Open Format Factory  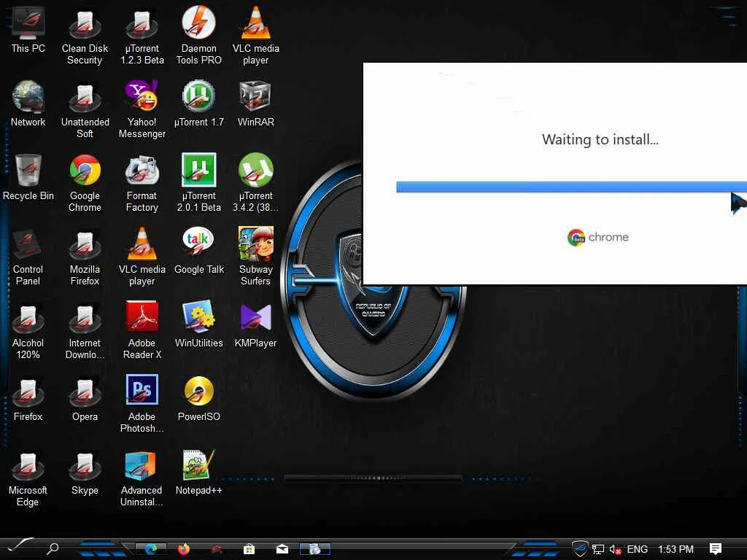(x=142, y=183)
